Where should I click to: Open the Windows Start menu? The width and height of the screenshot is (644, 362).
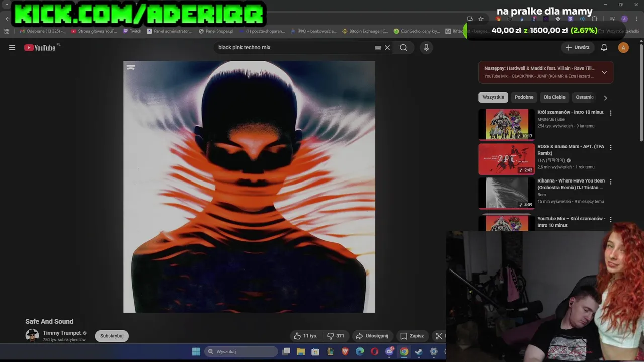click(196, 351)
